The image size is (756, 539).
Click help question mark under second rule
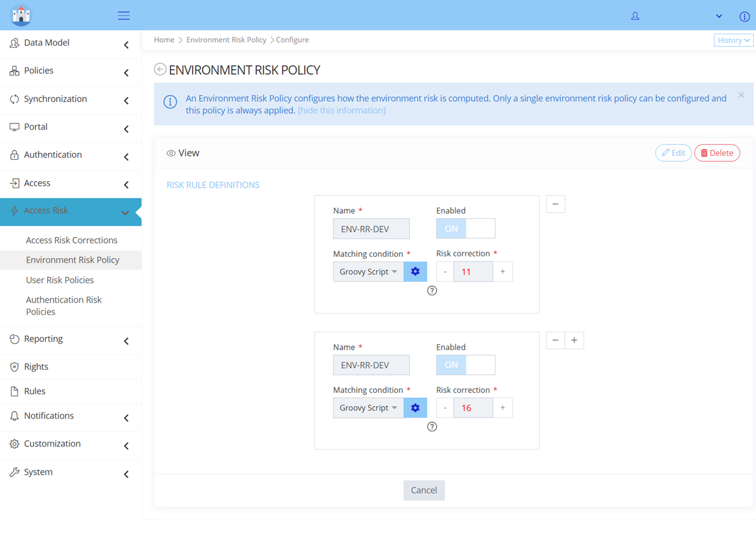click(432, 427)
